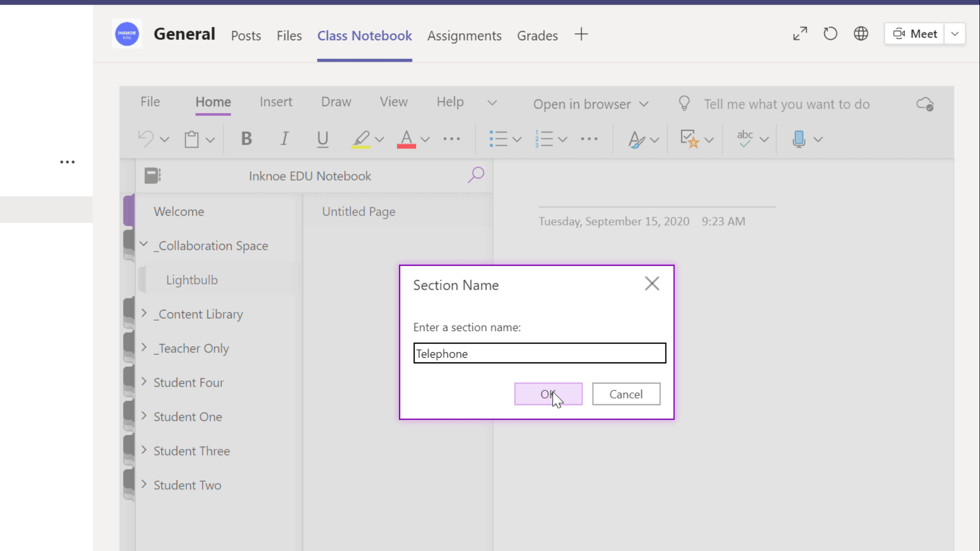980x551 pixels.
Task: Switch to the Draw tab
Action: 336,102
